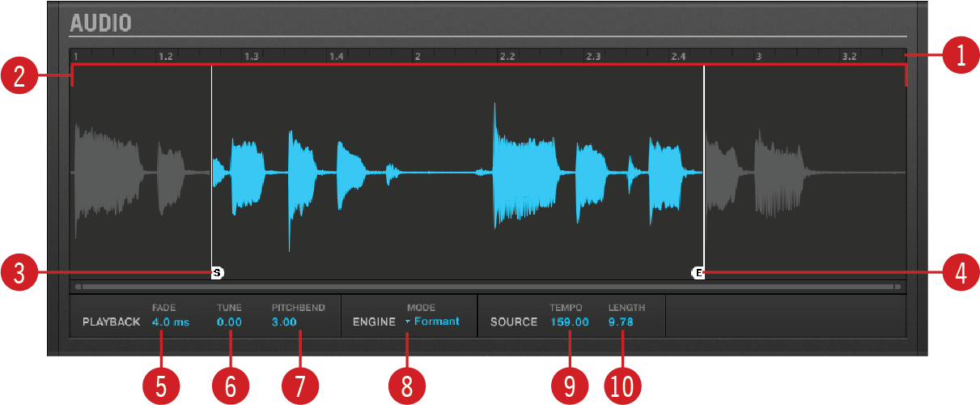The image size is (980, 405).
Task: Click the source Length value 9.78
Action: click(x=621, y=322)
